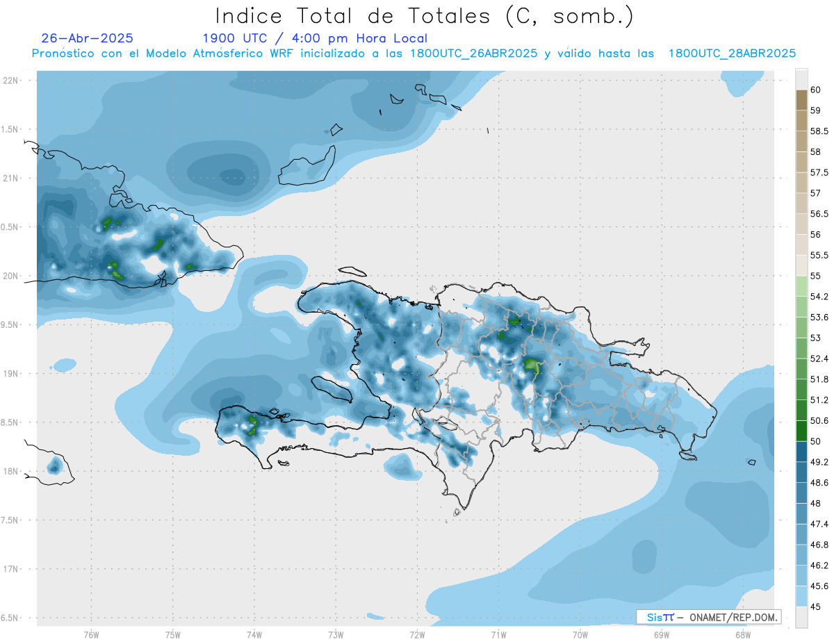Select the "18N" latitude label
The image size is (834, 644).
11,471
